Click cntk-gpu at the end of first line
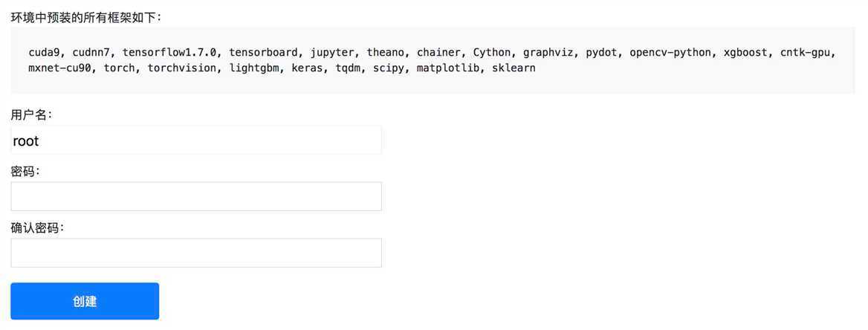868x330 pixels. [807, 54]
